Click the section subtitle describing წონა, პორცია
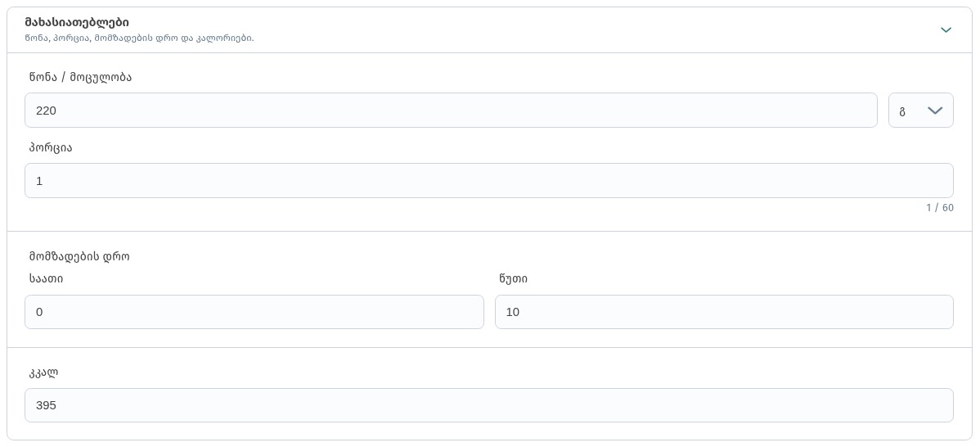Viewport: 980px width, 447px height. click(139, 38)
